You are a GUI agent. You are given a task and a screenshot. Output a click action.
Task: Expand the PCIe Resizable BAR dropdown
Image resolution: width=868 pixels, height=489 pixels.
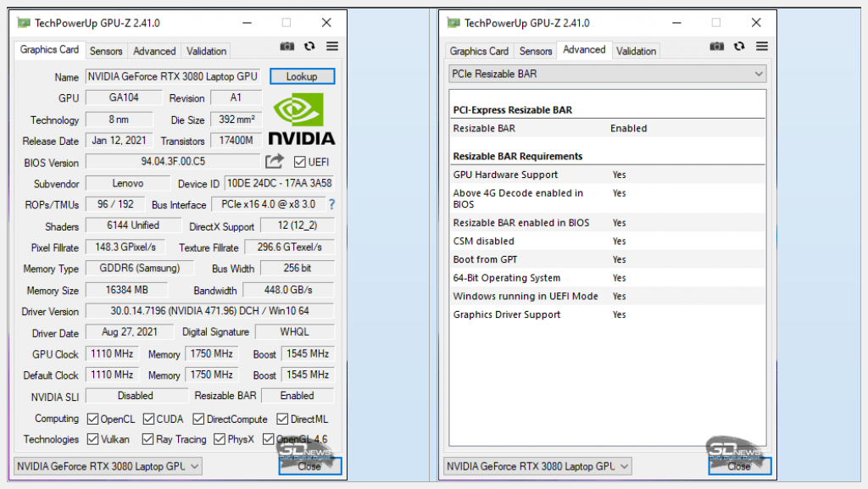(x=608, y=74)
